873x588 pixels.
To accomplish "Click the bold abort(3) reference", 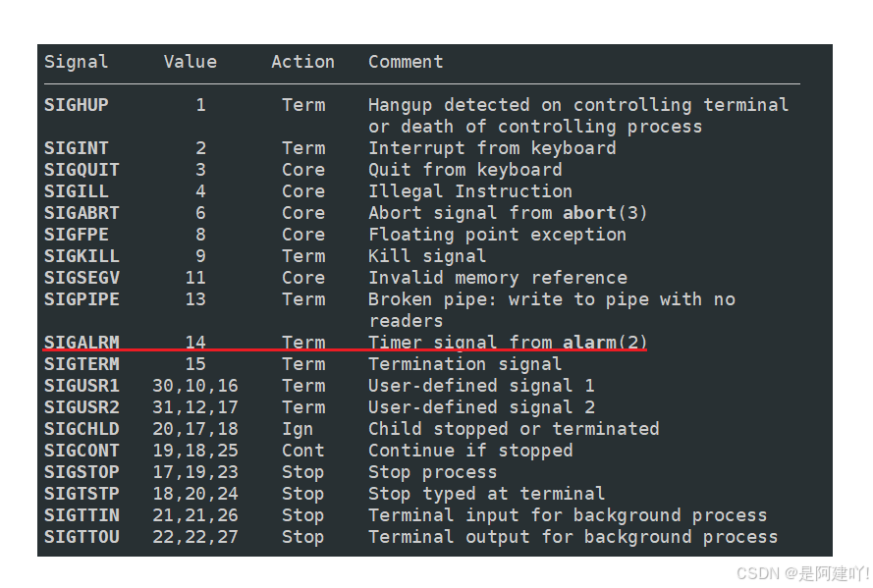I will pos(605,213).
